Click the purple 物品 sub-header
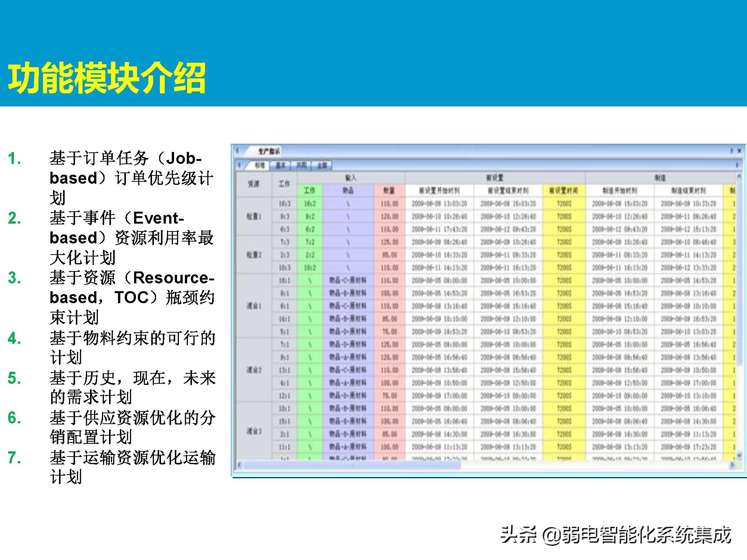Image resolution: width=747 pixels, height=560 pixels. (x=348, y=190)
